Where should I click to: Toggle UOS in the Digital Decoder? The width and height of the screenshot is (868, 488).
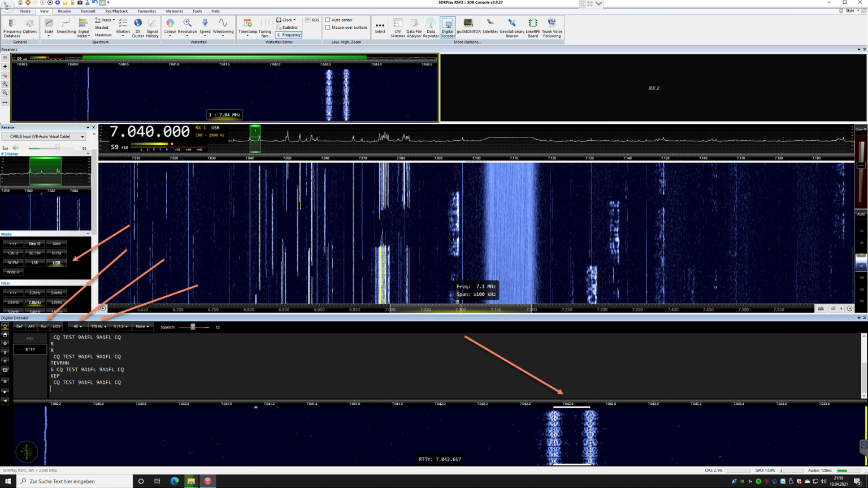tap(57, 326)
